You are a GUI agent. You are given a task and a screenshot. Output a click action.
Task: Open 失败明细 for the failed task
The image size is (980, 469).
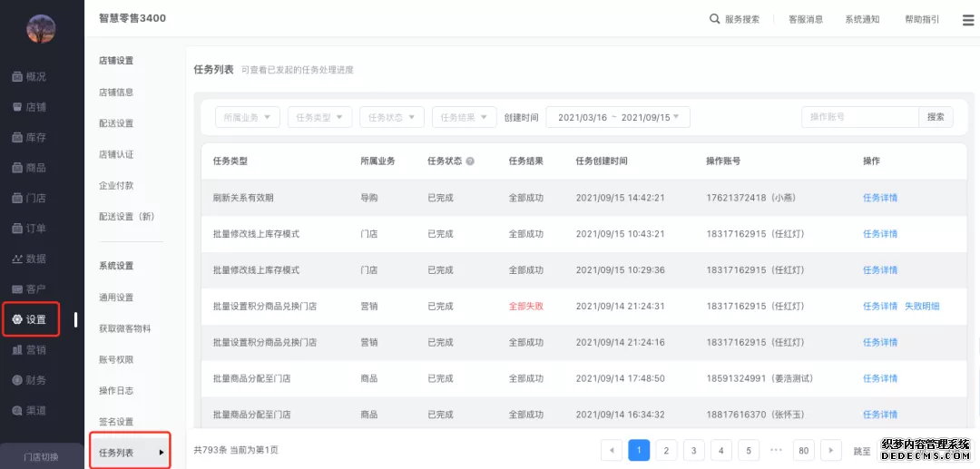click(x=922, y=306)
